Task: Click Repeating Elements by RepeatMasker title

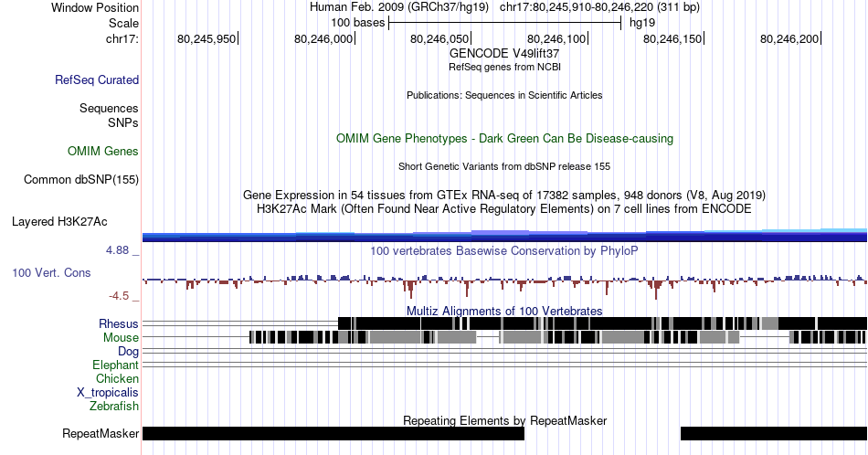Action: click(x=504, y=420)
